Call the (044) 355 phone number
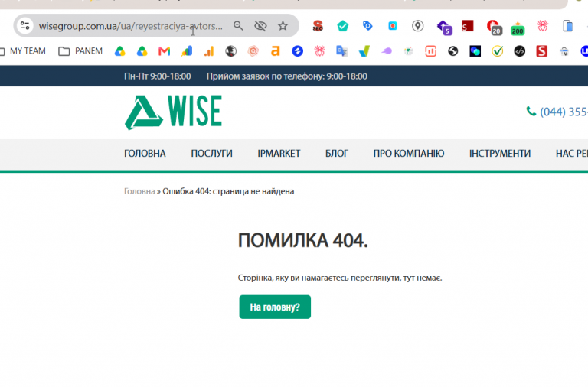This screenshot has height=387, width=588. [557, 112]
